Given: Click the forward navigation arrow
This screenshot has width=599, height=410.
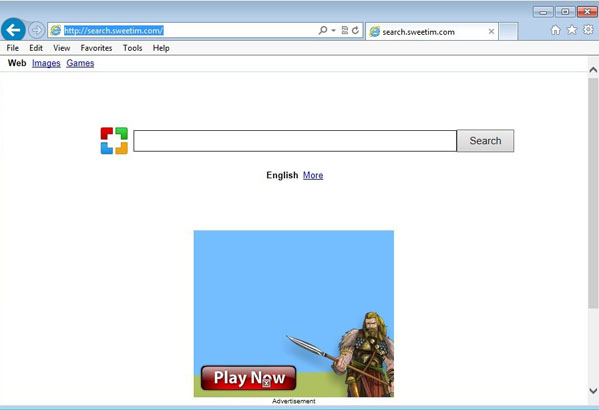Looking at the screenshot, I should coord(37,30).
